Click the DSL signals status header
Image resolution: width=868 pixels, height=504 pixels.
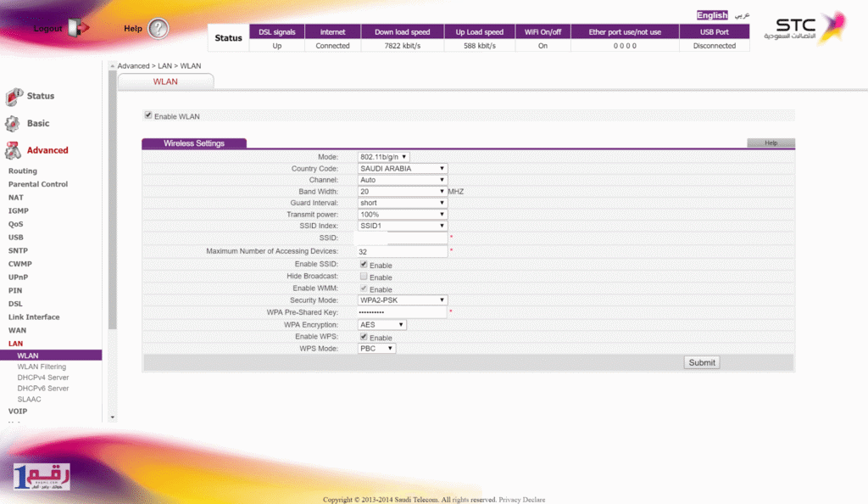[276, 31]
